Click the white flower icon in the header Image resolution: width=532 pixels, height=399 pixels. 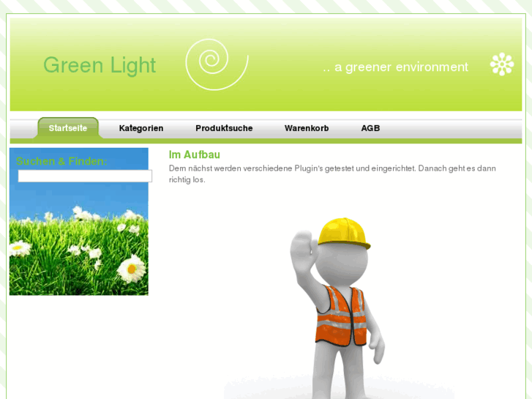[502, 64]
